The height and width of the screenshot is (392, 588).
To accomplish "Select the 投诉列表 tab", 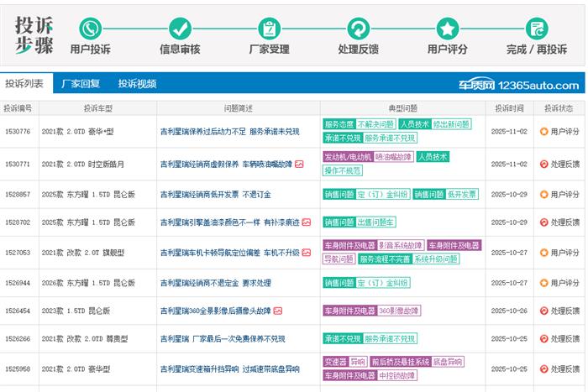I will 24,84.
